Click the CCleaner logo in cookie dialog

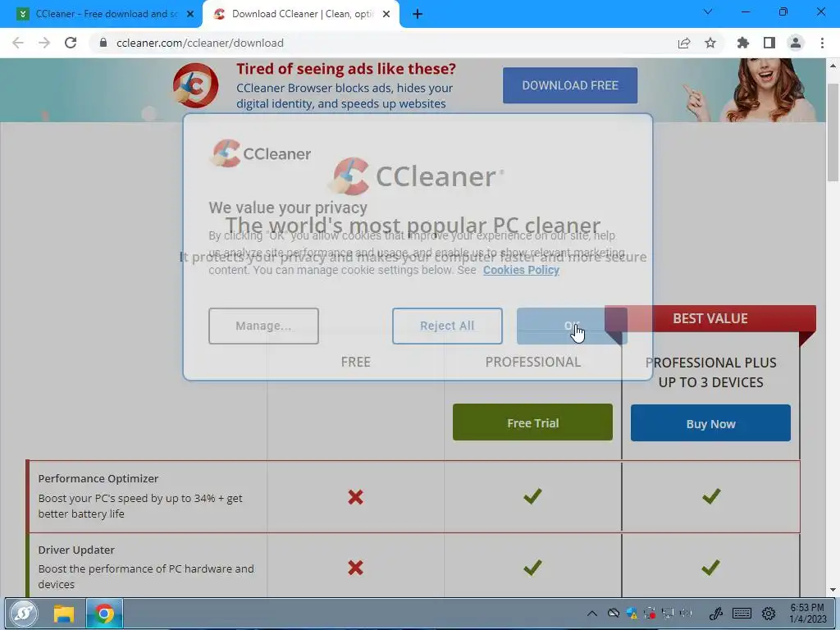point(261,153)
